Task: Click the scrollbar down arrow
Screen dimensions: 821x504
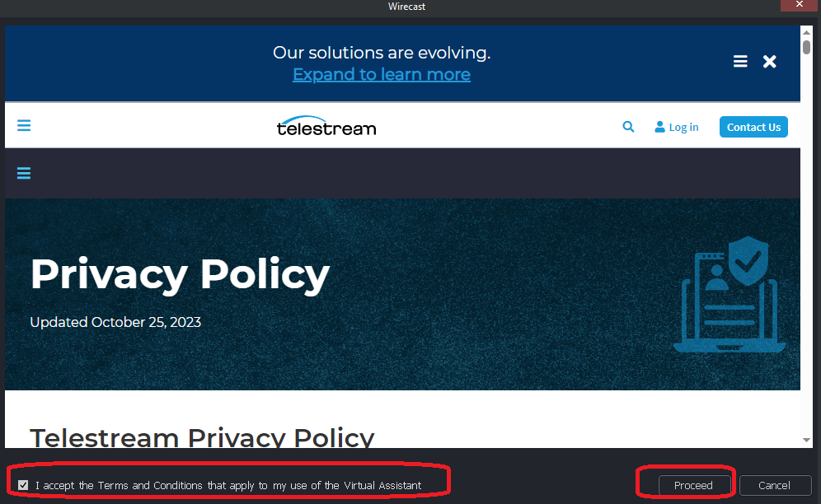Action: 807,441
